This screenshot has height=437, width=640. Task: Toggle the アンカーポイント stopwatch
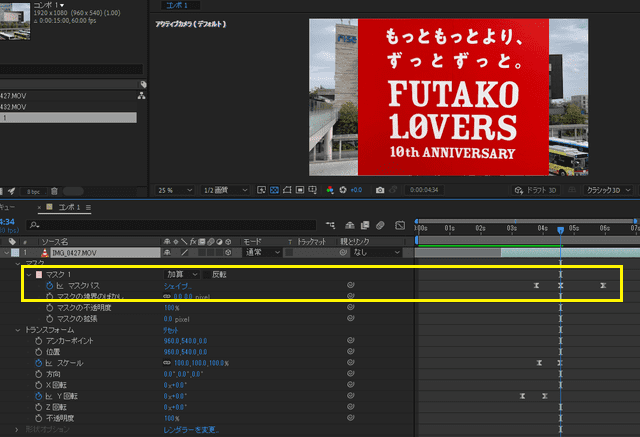38,341
